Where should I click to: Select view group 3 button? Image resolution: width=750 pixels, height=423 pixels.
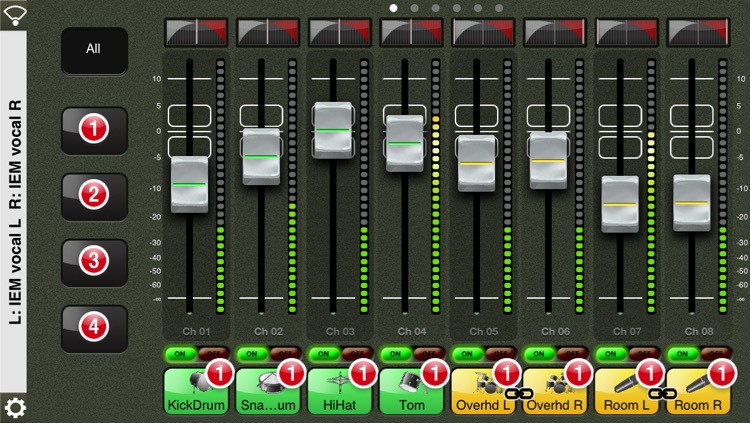(94, 262)
